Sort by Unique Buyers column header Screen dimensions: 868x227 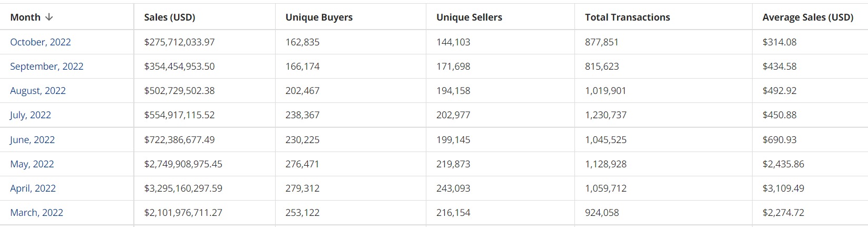tap(319, 17)
